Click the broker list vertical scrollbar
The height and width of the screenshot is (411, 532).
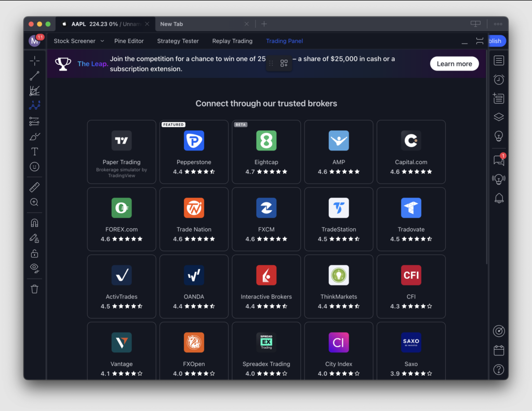coord(487,157)
